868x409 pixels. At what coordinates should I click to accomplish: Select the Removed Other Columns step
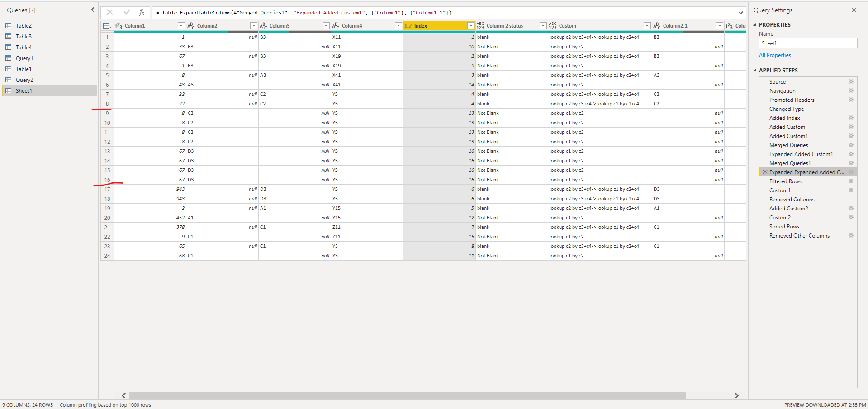tap(799, 236)
